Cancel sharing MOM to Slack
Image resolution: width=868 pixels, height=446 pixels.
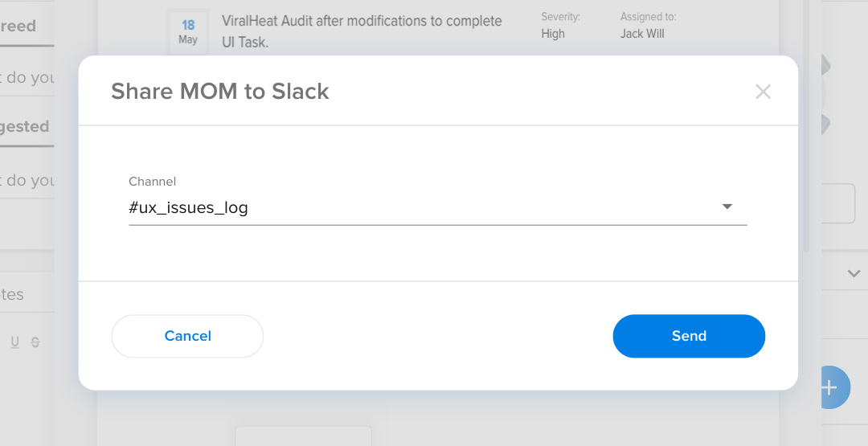click(x=187, y=336)
